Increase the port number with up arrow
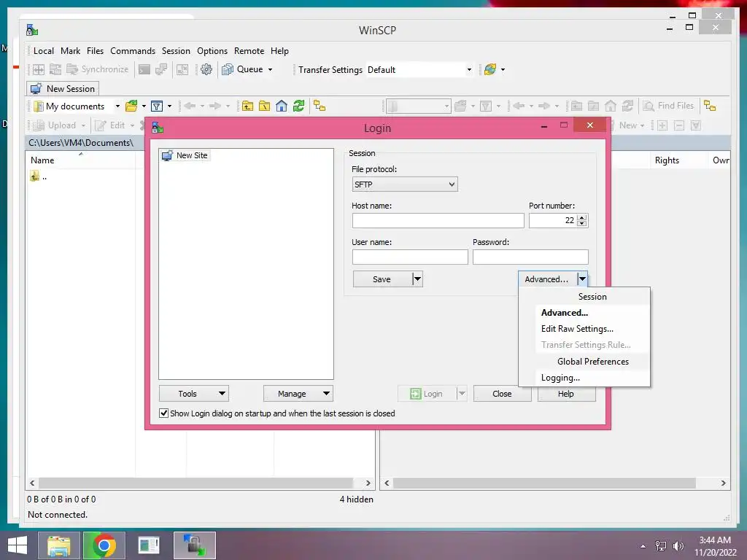The image size is (747, 560). point(581,217)
